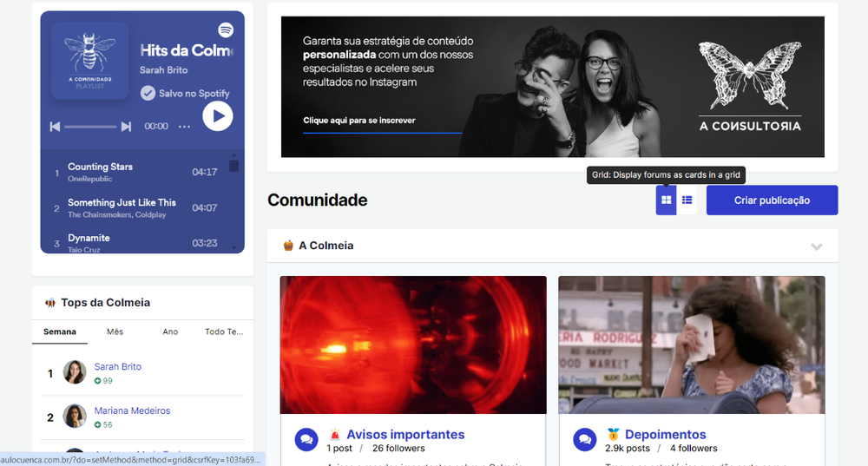Click the Spotify logo icon

(226, 30)
